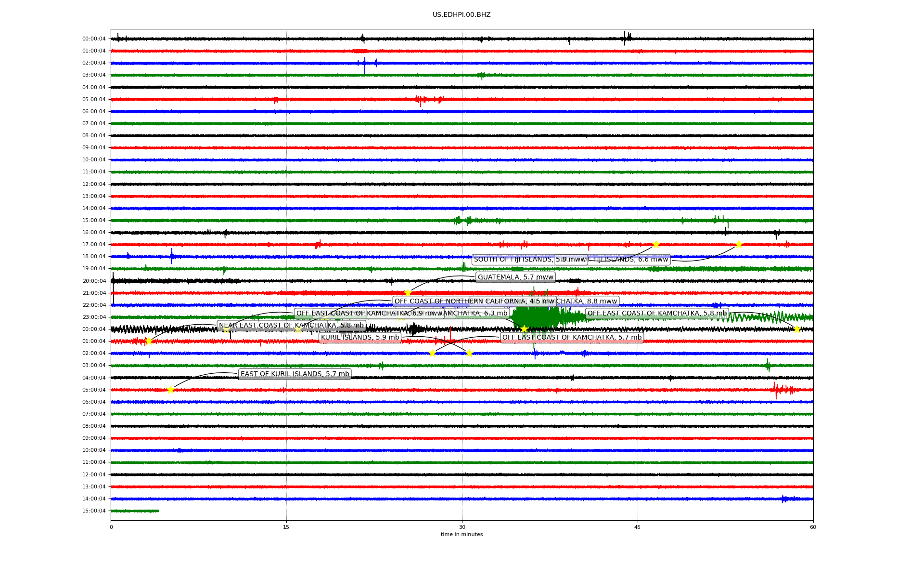
Task: Click the OFF COAST OF NORTHERN CALIFORNIA, 4.5 mw label
Action: point(475,302)
